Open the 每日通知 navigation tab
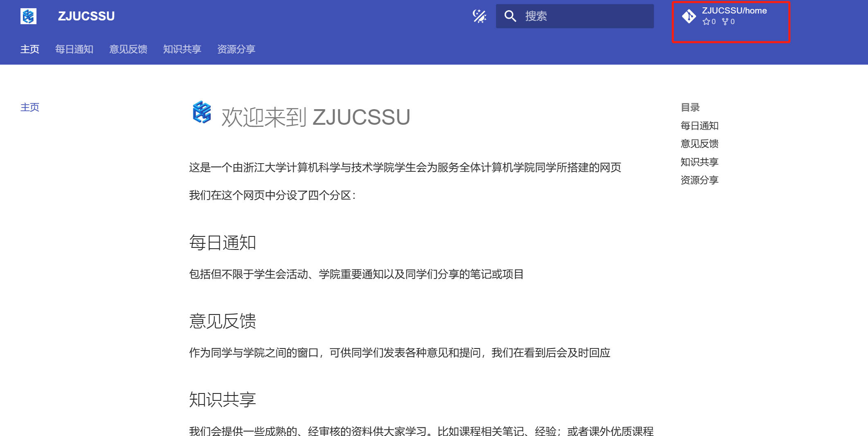868x436 pixels. click(74, 49)
